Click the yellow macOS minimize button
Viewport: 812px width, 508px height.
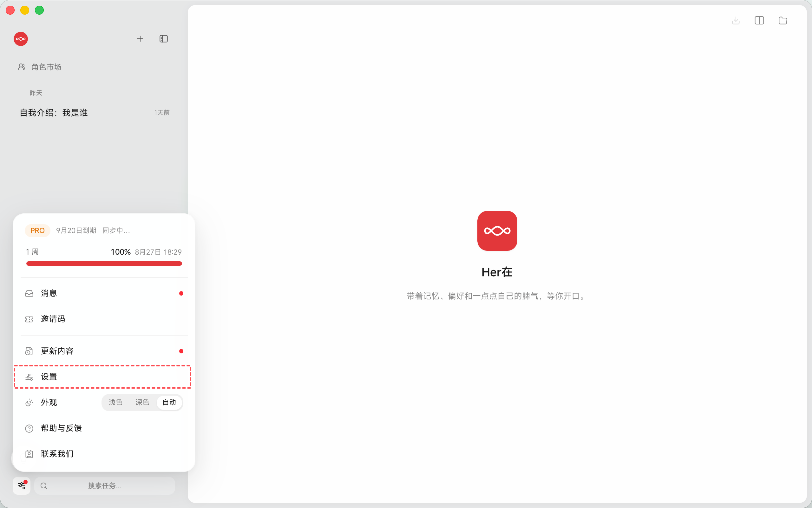click(25, 10)
